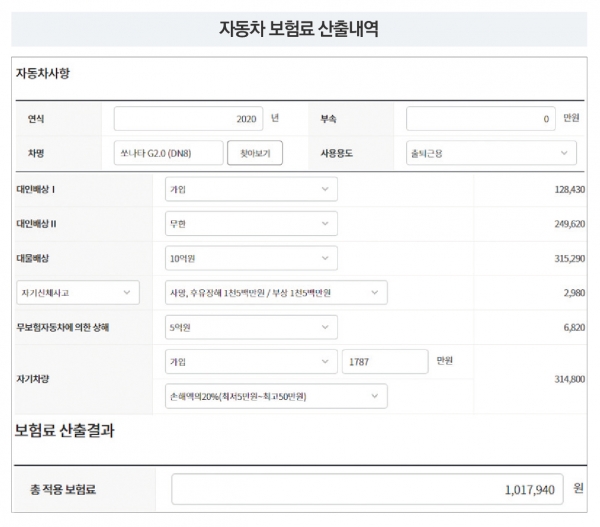Click the 차명 field with 쏘나타 G2.0
Image resolution: width=600 pixels, height=527 pixels.
click(167, 153)
